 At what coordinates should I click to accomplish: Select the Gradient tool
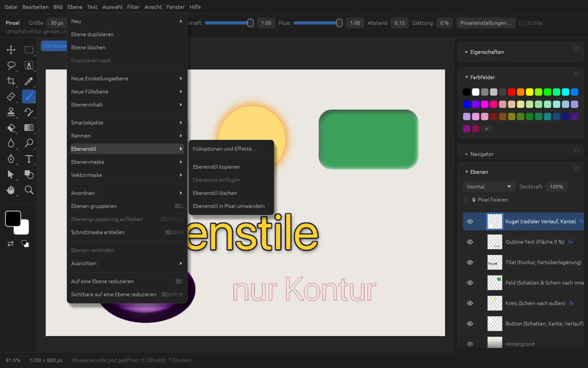29,128
